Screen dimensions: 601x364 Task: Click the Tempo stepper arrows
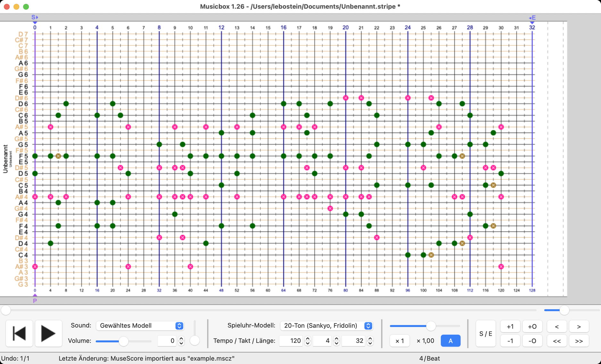click(x=307, y=341)
